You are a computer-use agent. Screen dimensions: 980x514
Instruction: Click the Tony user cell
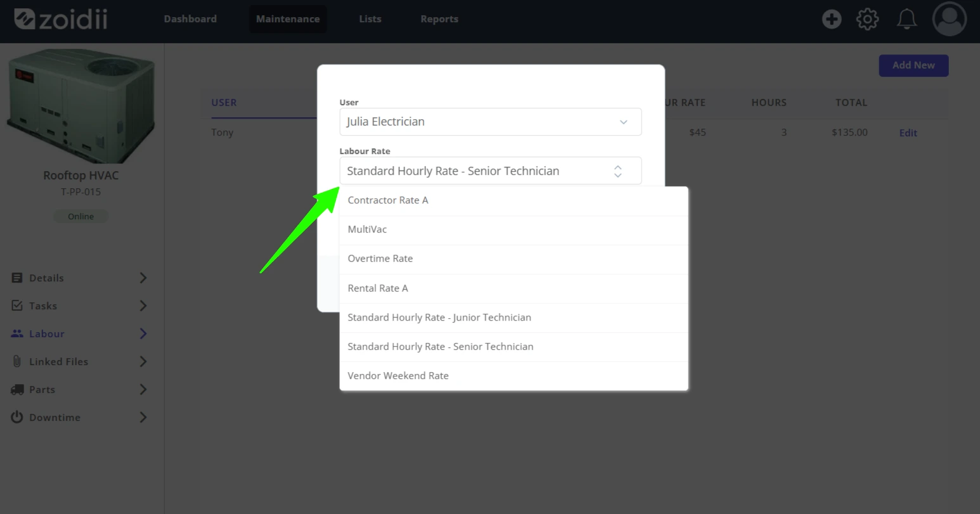click(222, 132)
